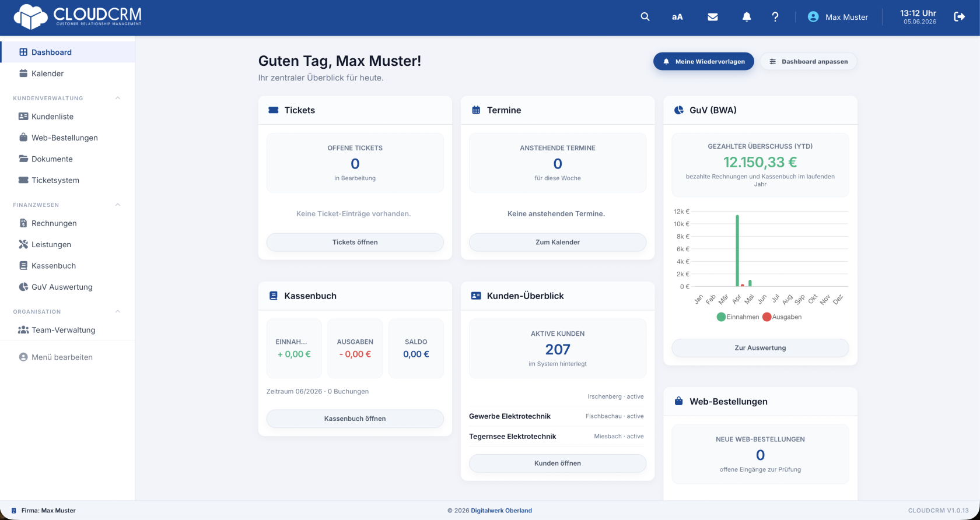Viewport: 980px width, 520px height.
Task: Collapse the Organisation section chevron
Action: point(118,311)
